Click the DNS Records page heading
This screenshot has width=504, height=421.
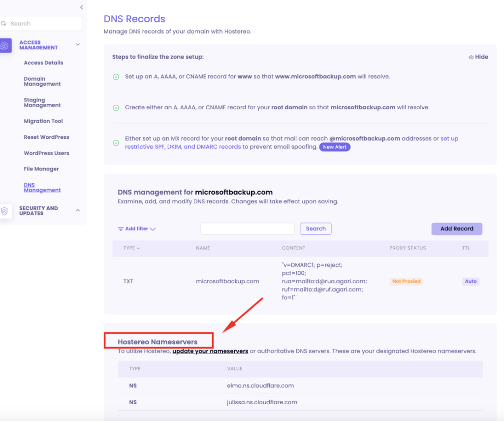tap(134, 19)
